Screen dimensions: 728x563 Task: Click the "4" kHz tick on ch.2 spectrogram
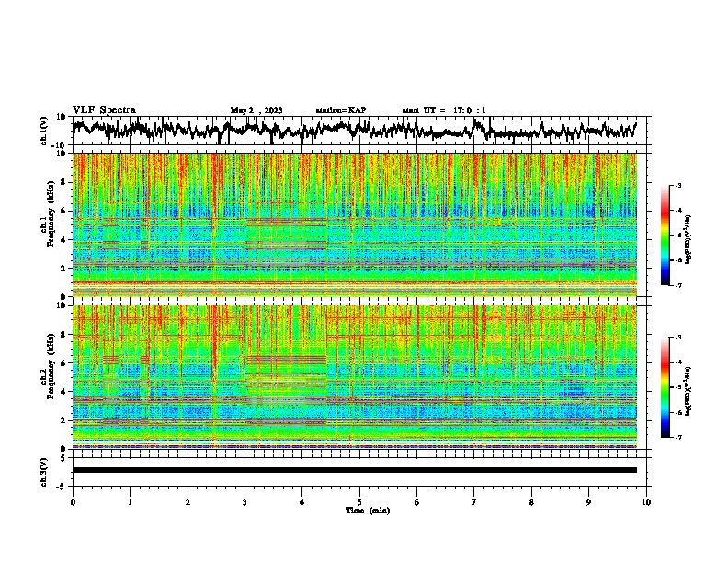(63, 392)
